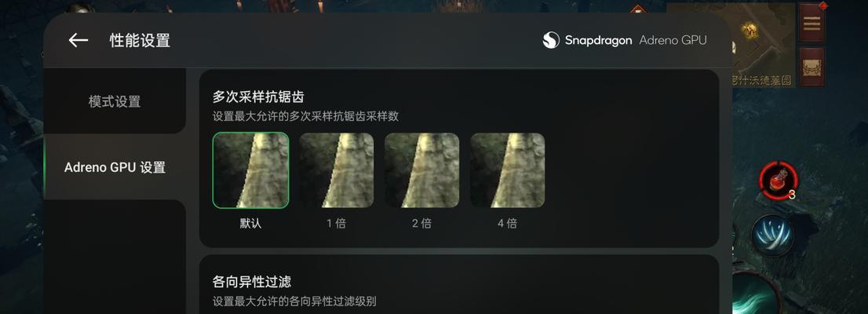
Task: Activate the white claw slash skill
Action: pos(772,235)
